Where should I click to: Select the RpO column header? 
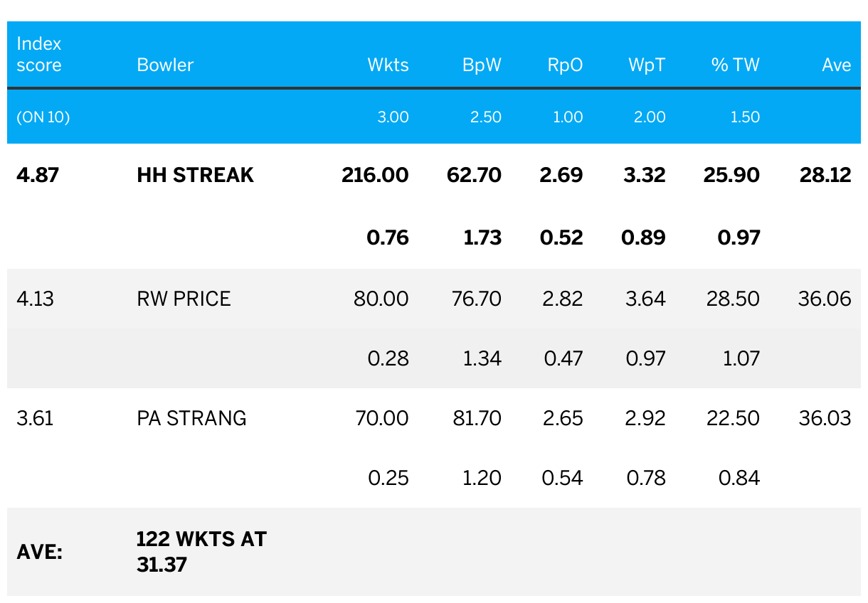[565, 65]
